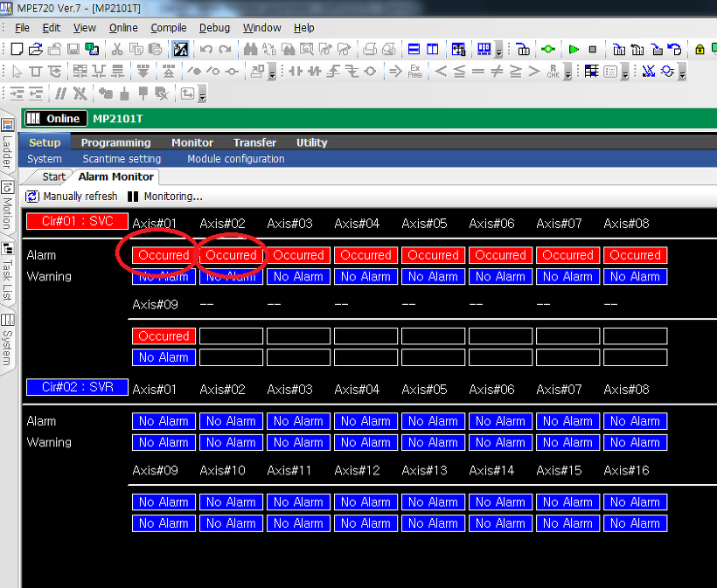Expand the comparison instructions toolbar overflow

click(x=568, y=73)
